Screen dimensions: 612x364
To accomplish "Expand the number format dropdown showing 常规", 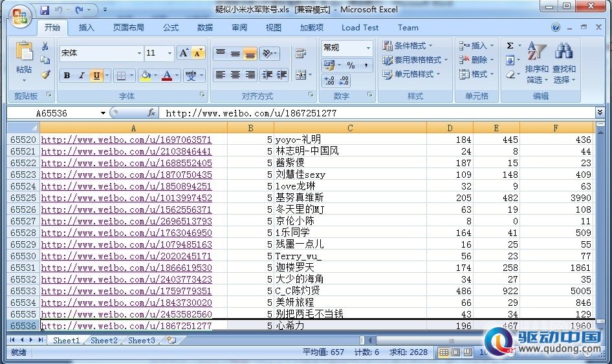I will 368,48.
